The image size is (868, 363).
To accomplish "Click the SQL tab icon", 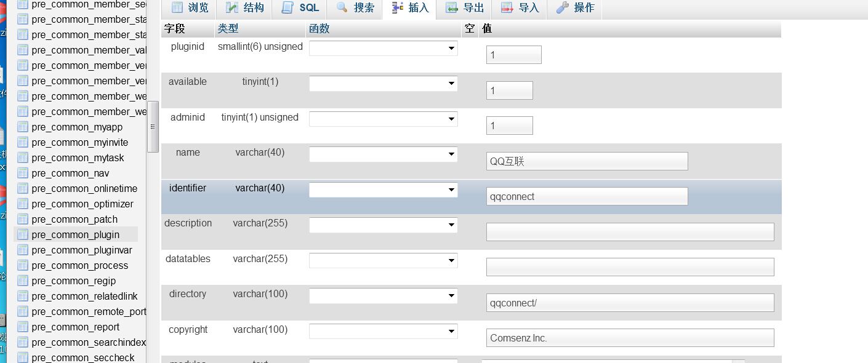I will coord(287,8).
